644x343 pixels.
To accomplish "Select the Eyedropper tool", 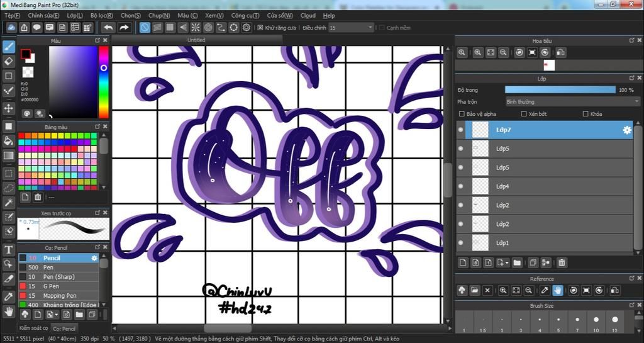I will pos(9,296).
